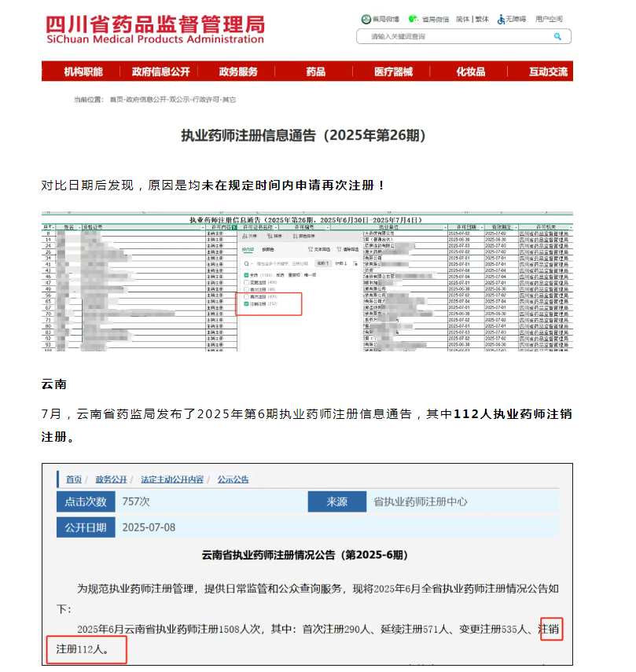Click the 升序 ascending sort icon
Screen dimensions: 636x672
244,236
